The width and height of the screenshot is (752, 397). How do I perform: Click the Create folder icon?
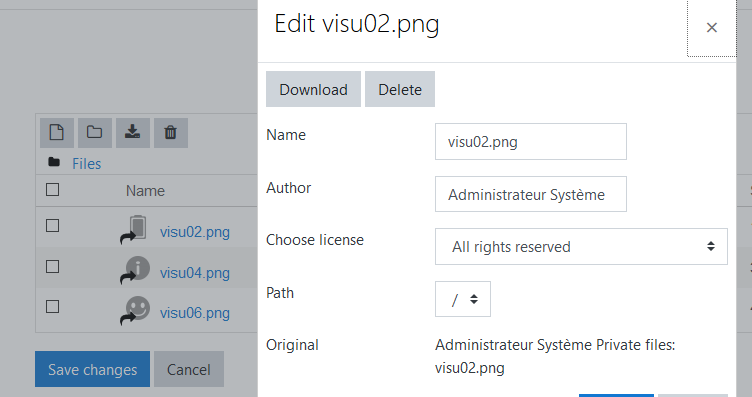94,132
